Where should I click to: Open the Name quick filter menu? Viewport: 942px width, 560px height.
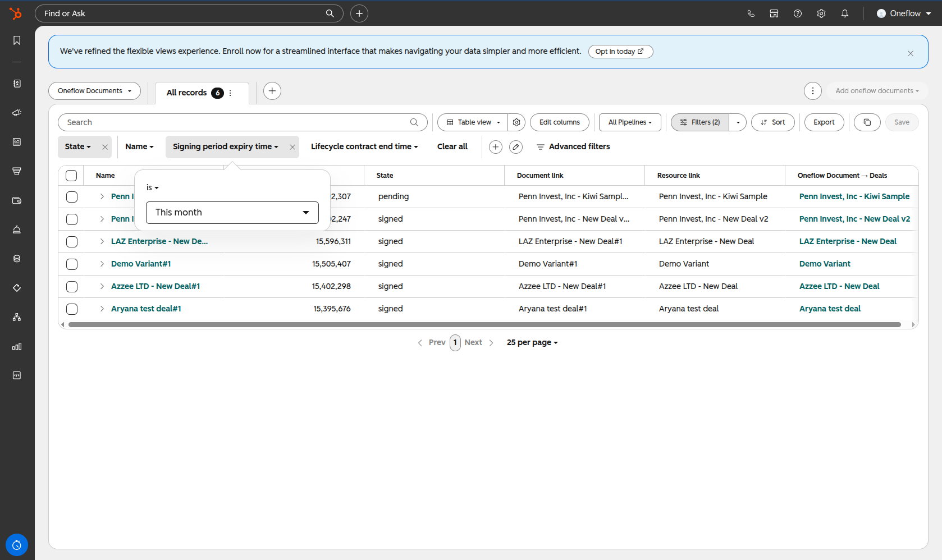coord(139,146)
